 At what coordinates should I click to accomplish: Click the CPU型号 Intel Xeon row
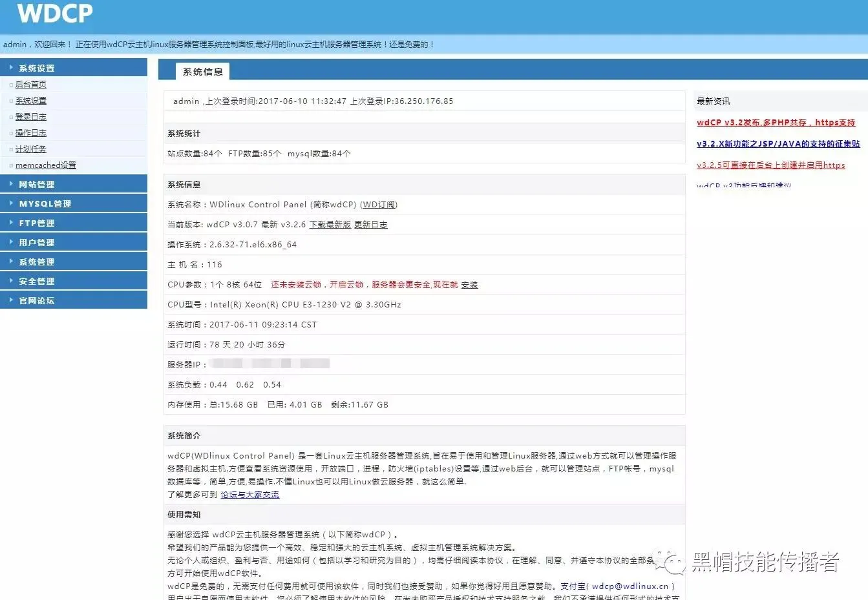[x=425, y=305]
